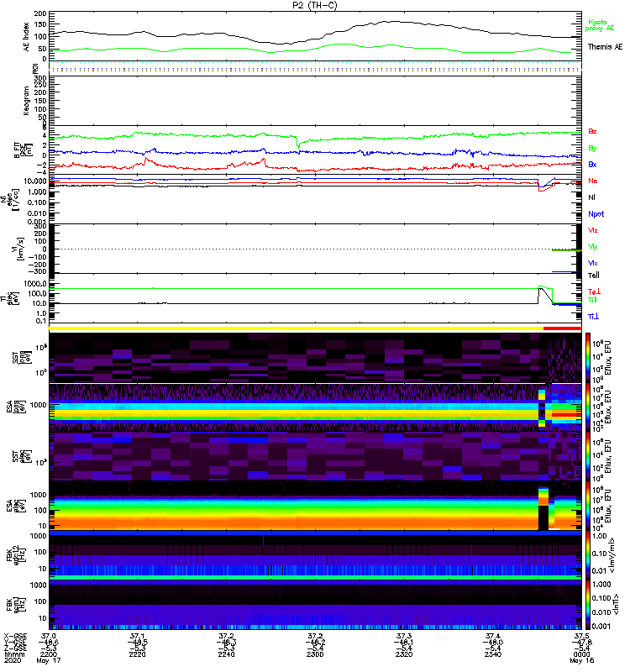Click the "2320" time tick label
The width and height of the screenshot is (630, 672).
point(404,654)
